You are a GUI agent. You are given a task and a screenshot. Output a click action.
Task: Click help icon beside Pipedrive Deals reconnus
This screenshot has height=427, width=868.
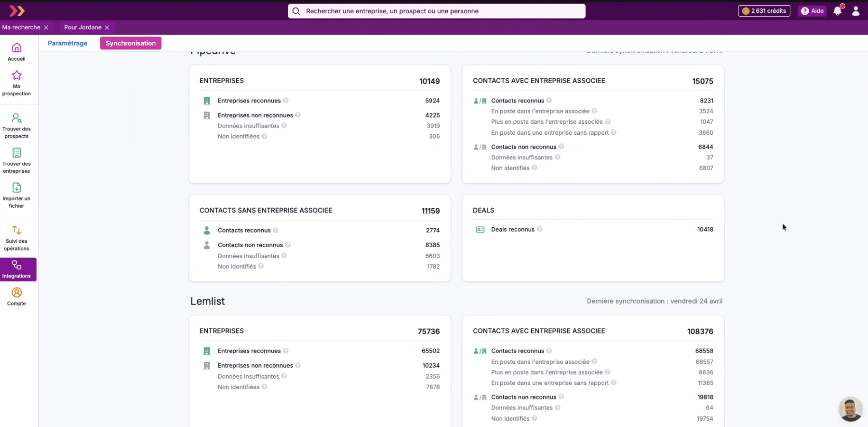539,229
